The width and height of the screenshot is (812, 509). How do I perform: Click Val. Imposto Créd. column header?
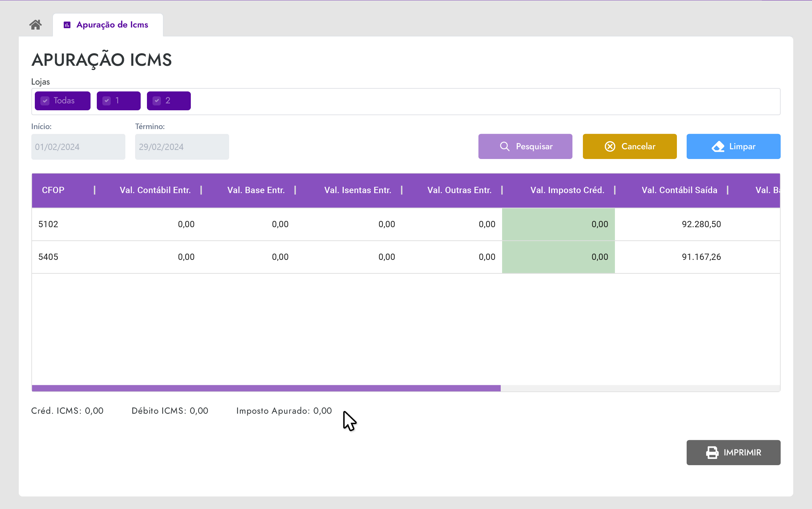click(567, 190)
